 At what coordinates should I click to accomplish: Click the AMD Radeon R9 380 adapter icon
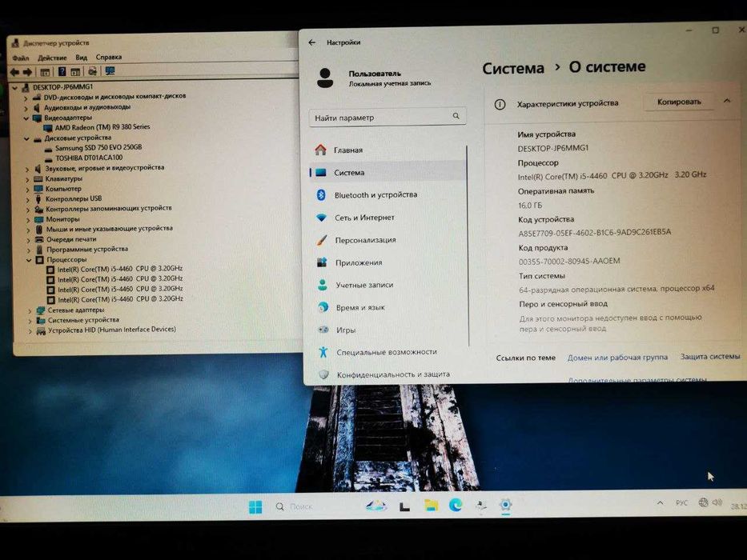48,128
